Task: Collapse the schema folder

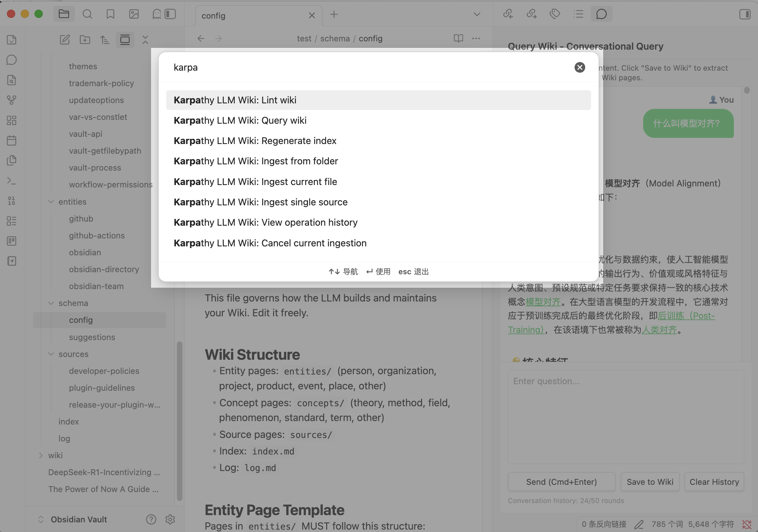Action: pos(51,303)
